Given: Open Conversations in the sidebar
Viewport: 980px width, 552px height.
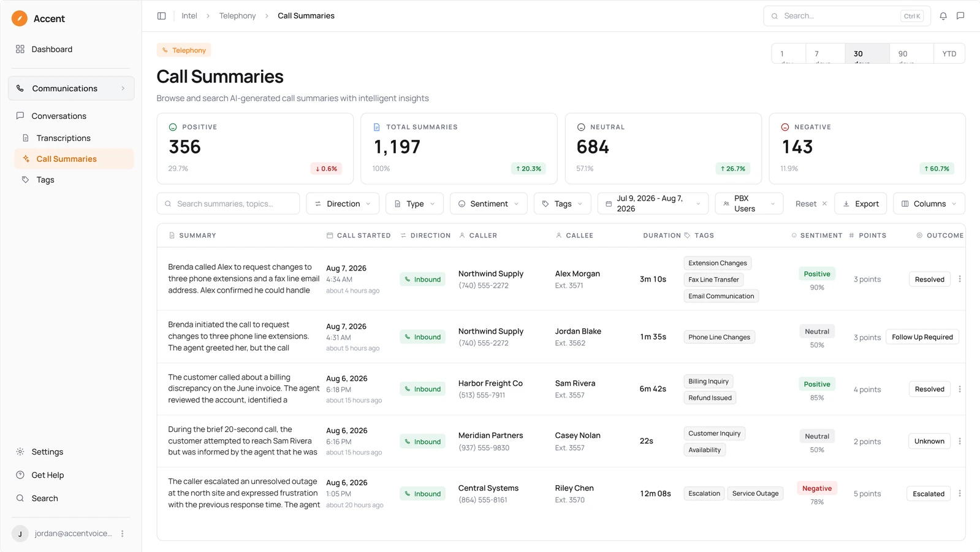Looking at the screenshot, I should pyautogui.click(x=71, y=116).
